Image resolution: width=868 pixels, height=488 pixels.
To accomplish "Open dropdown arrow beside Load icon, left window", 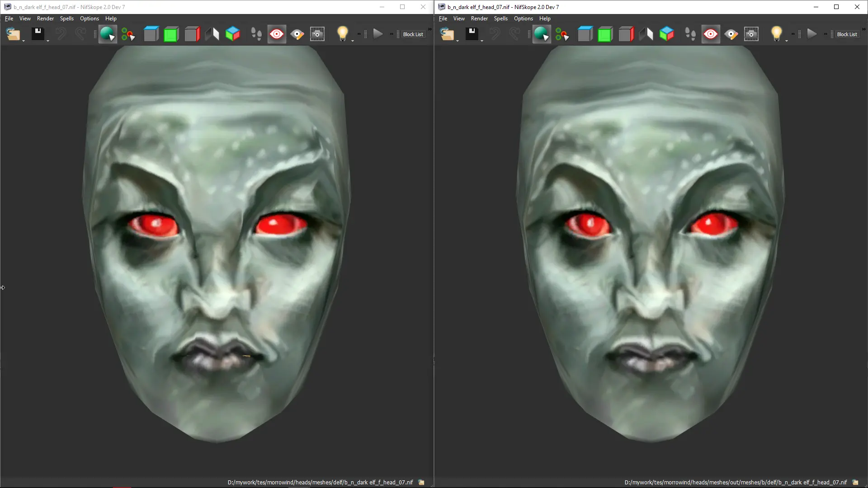I will tap(24, 41).
